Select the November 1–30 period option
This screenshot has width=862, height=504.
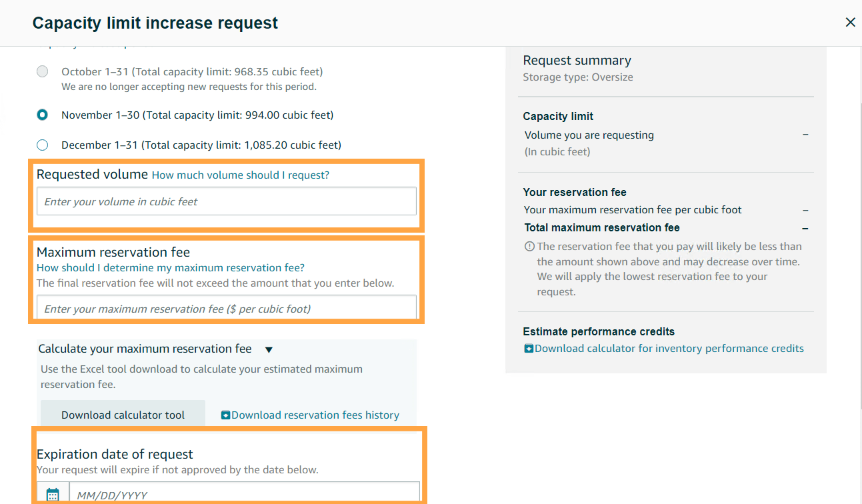(x=43, y=115)
